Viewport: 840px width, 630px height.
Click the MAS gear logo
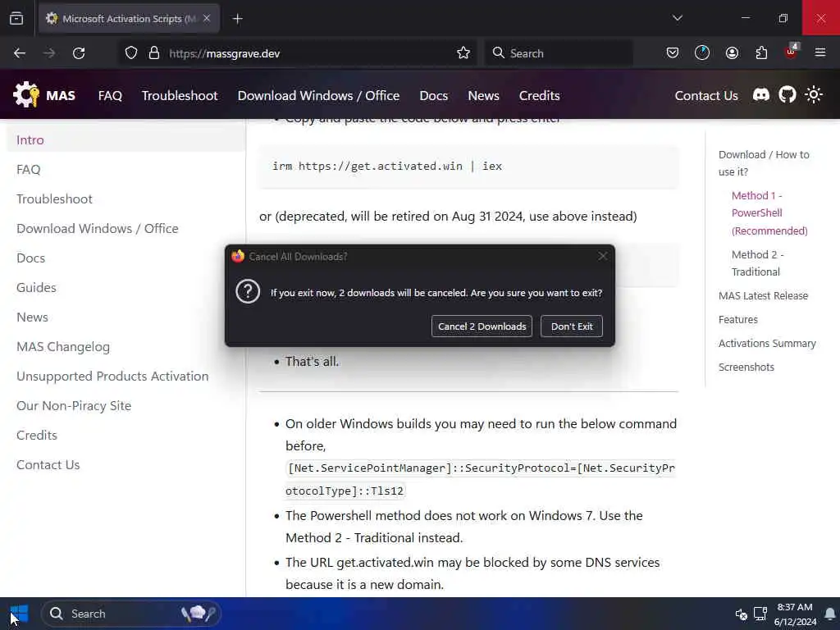26,95
